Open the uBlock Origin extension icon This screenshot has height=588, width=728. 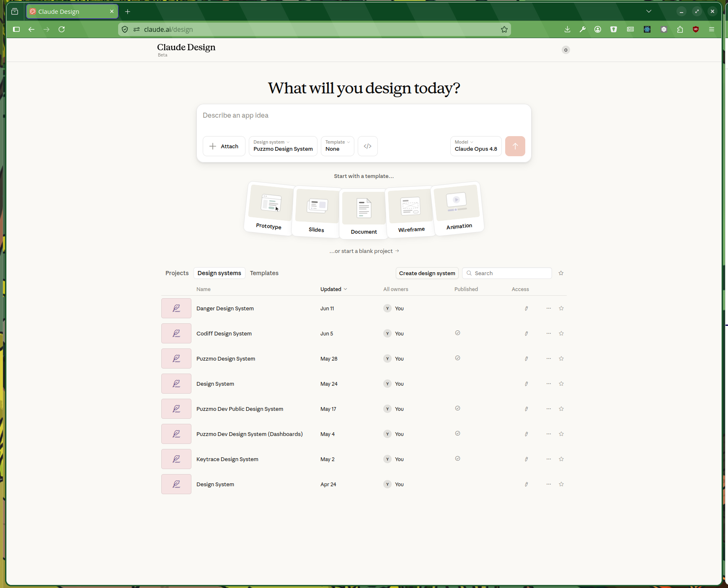coord(696,29)
